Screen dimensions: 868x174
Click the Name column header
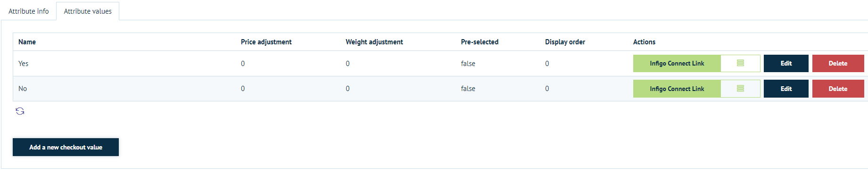point(27,42)
